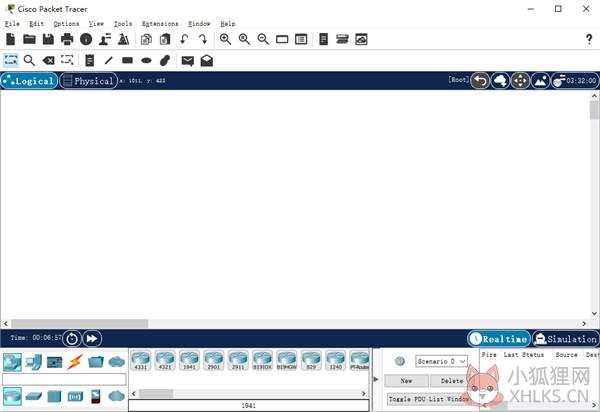Select the Switches subcategory icon
Viewport: 600px width, 412px height.
pyautogui.click(x=34, y=396)
